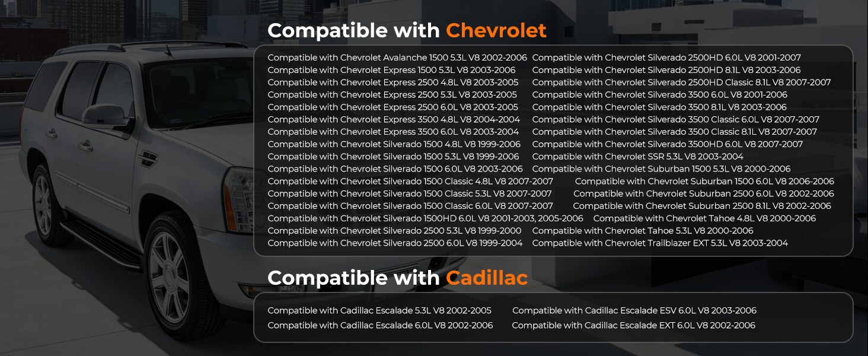868x356 pixels.
Task: Select the Cadillac Escalade ESV 6.0L entry
Action: [634, 310]
